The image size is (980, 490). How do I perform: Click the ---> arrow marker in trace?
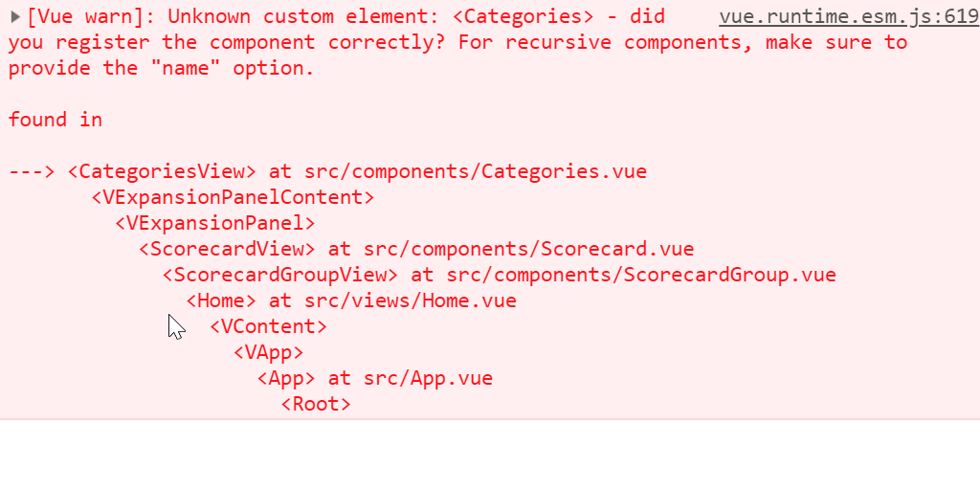pos(33,172)
